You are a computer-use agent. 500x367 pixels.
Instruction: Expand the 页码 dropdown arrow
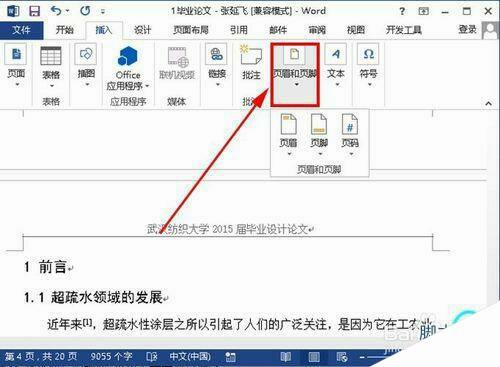(351, 154)
